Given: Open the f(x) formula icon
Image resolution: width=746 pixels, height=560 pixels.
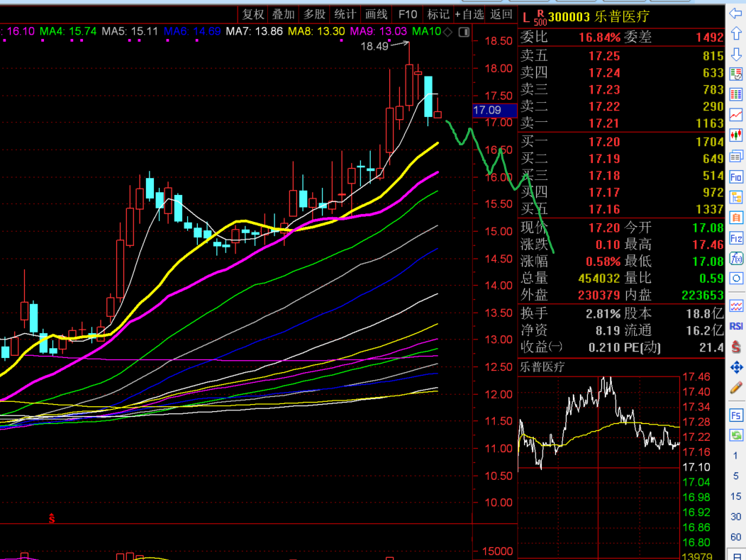Looking at the screenshot, I should click(x=735, y=259).
